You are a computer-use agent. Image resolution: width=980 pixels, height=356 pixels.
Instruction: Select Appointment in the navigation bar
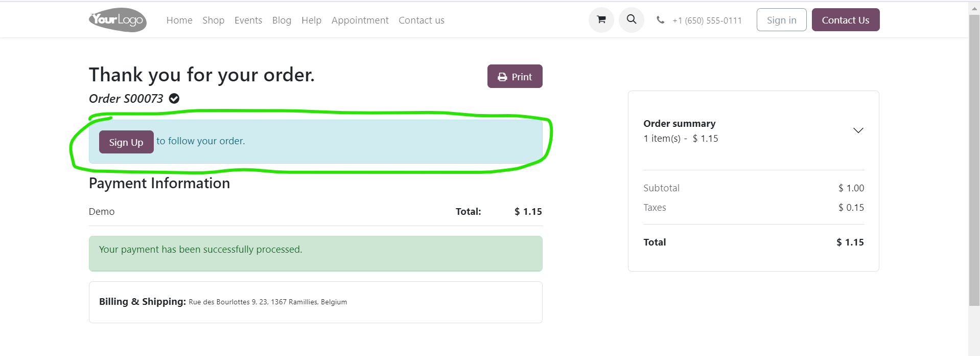click(x=360, y=20)
